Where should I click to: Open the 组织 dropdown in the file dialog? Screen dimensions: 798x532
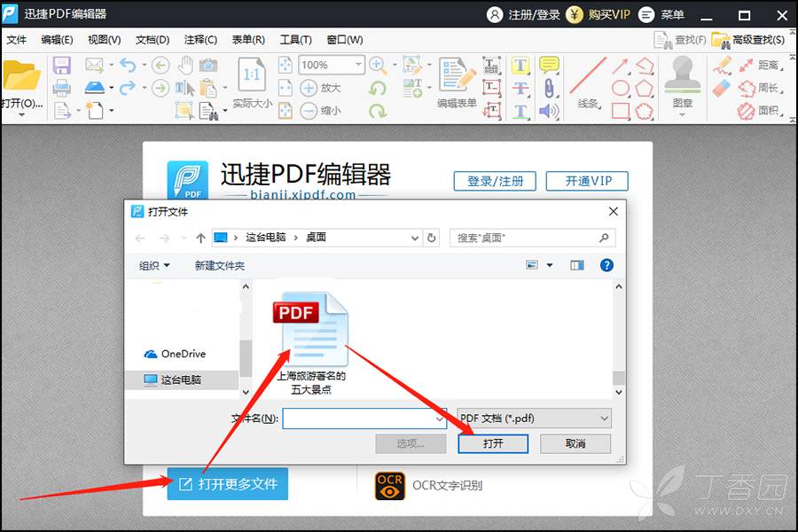click(x=154, y=265)
